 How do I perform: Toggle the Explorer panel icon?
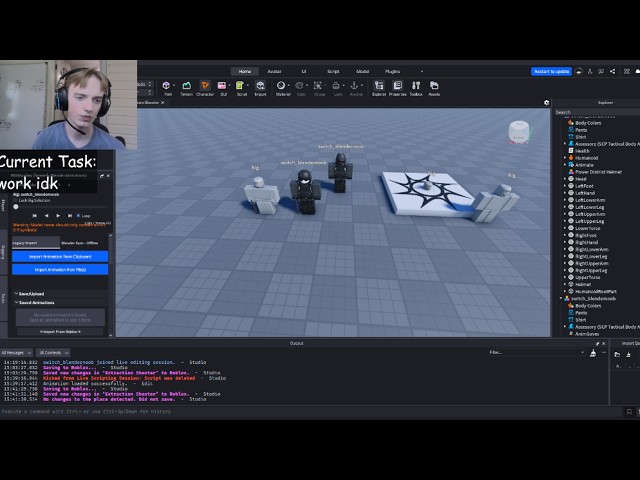click(379, 85)
